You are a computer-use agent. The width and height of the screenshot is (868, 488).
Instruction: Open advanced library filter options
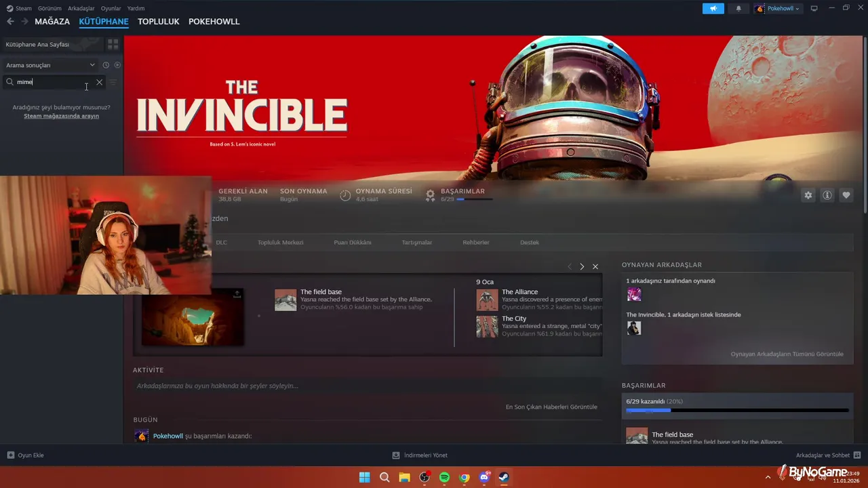(x=113, y=82)
